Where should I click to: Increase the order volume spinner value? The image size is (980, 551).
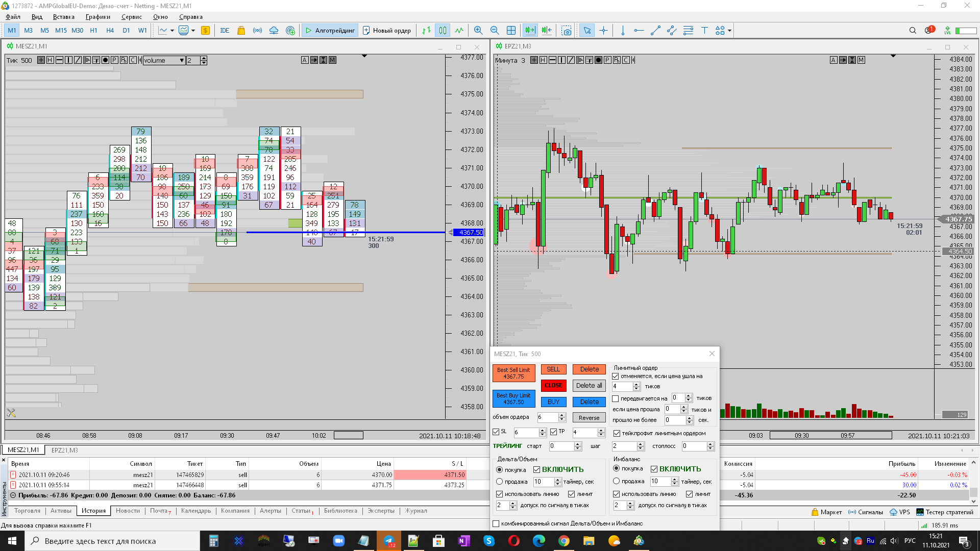click(x=562, y=415)
